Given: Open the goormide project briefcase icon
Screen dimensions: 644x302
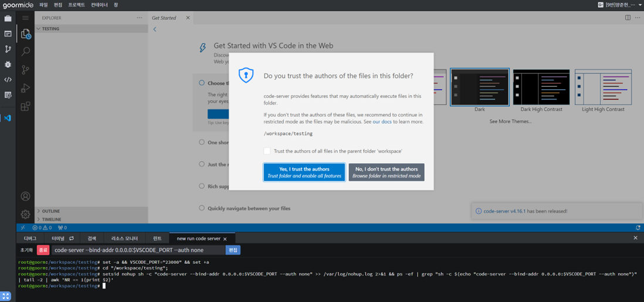Looking at the screenshot, I should coord(8,19).
